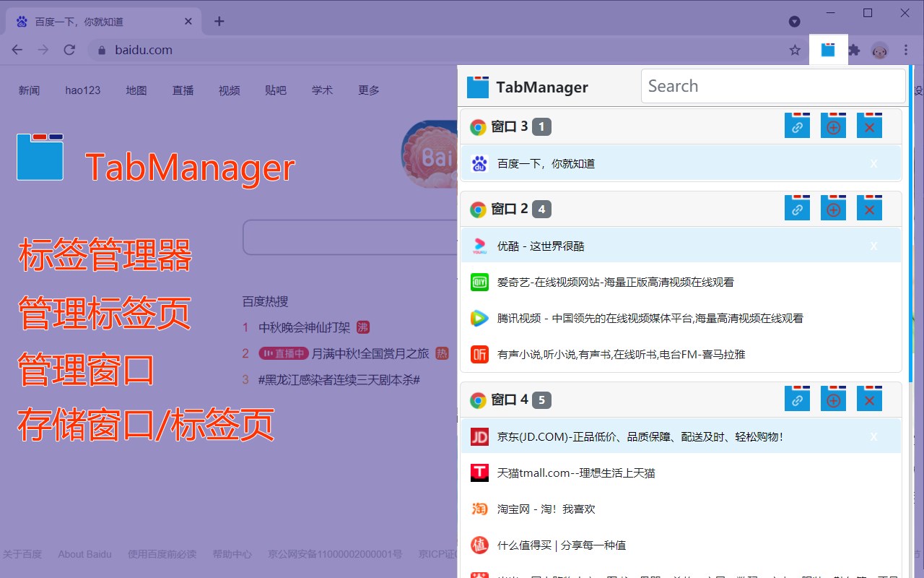Close the 京东 tab entry in panel

tap(873, 437)
